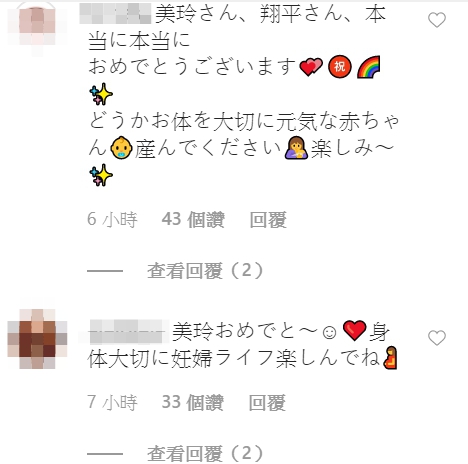Screen dimensions: 468x464
Task: Click the two hearts emoji
Action: [x=311, y=67]
